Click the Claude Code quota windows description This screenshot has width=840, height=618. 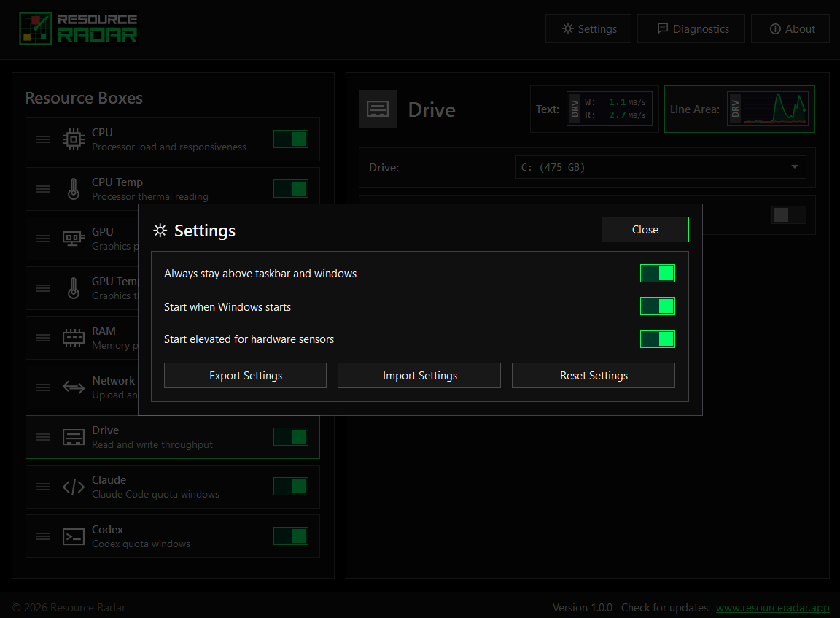coord(155,494)
